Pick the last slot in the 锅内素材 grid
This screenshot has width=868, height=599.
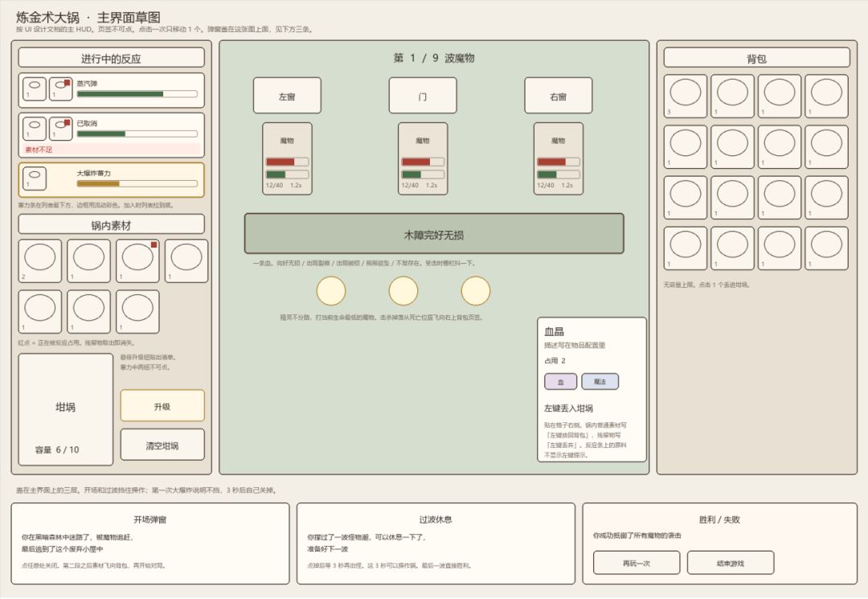coord(137,312)
